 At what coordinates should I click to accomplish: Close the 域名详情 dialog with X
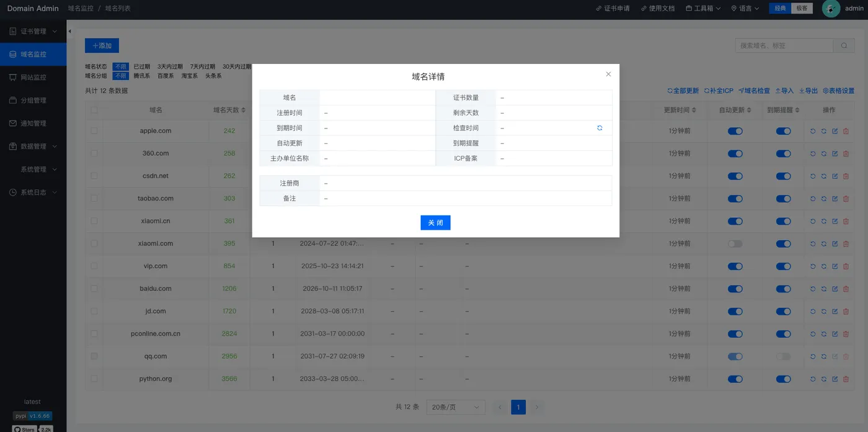point(608,74)
